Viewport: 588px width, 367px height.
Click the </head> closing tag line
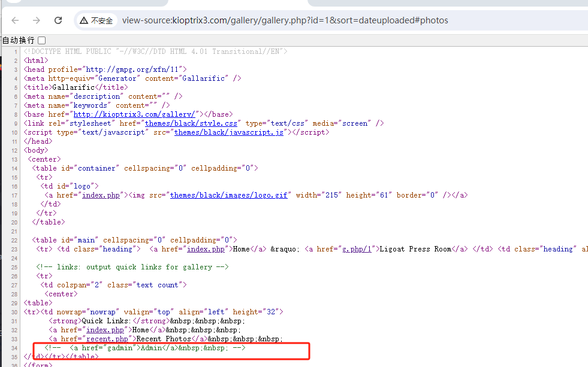tap(38, 141)
